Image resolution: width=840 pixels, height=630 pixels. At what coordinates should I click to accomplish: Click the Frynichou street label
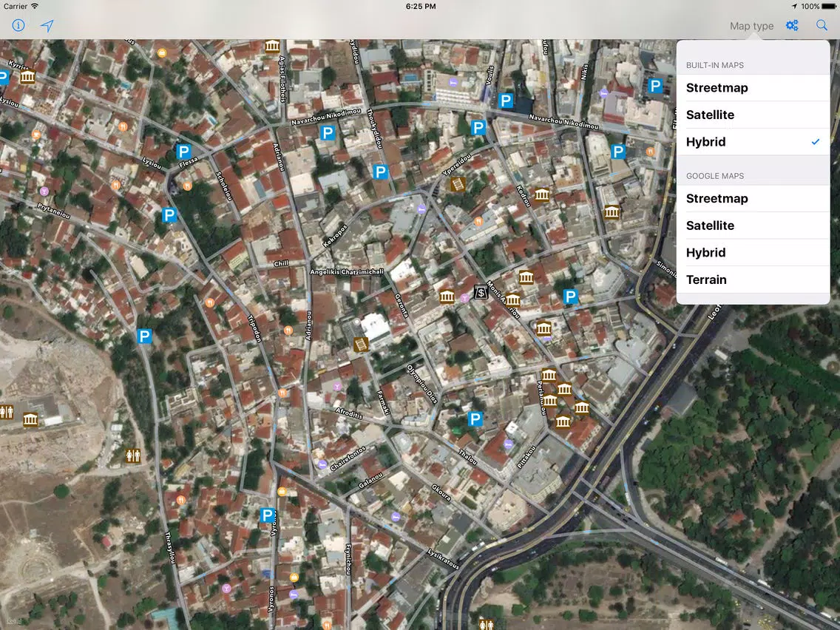pos(348,559)
